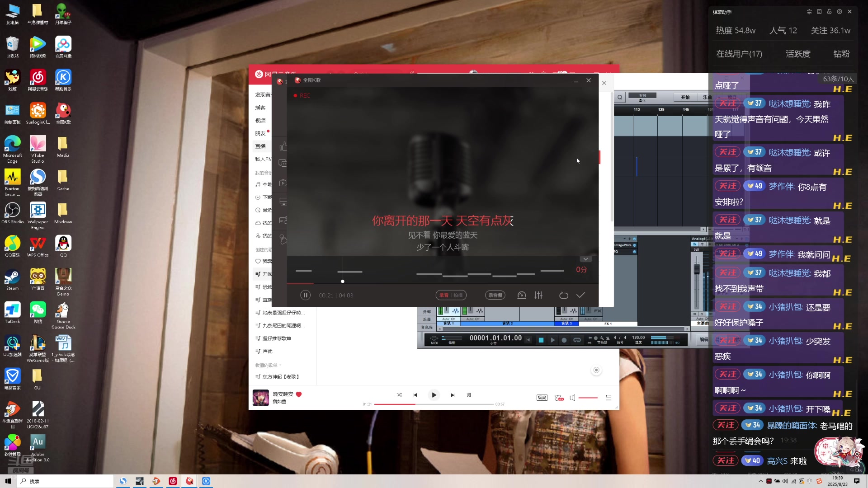Skip to next track in NetEase player
Image resolution: width=868 pixels, height=488 pixels.
pos(453,395)
